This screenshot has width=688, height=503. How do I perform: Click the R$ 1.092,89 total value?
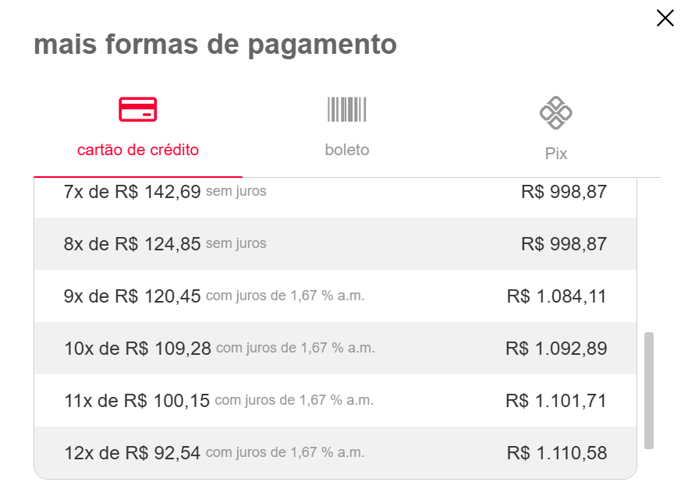point(556,349)
